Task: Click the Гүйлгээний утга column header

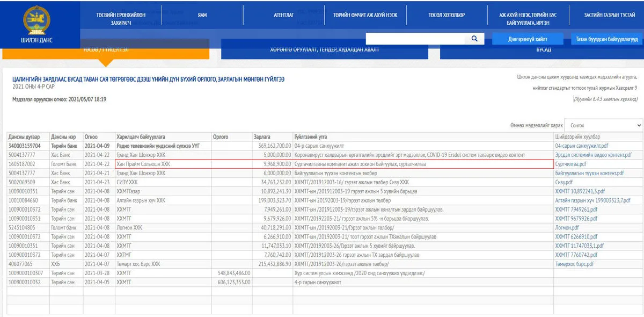Action: click(423, 137)
